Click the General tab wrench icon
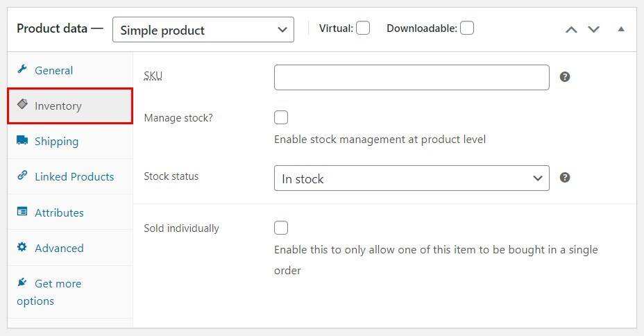The width and height of the screenshot is (644, 336). point(22,69)
